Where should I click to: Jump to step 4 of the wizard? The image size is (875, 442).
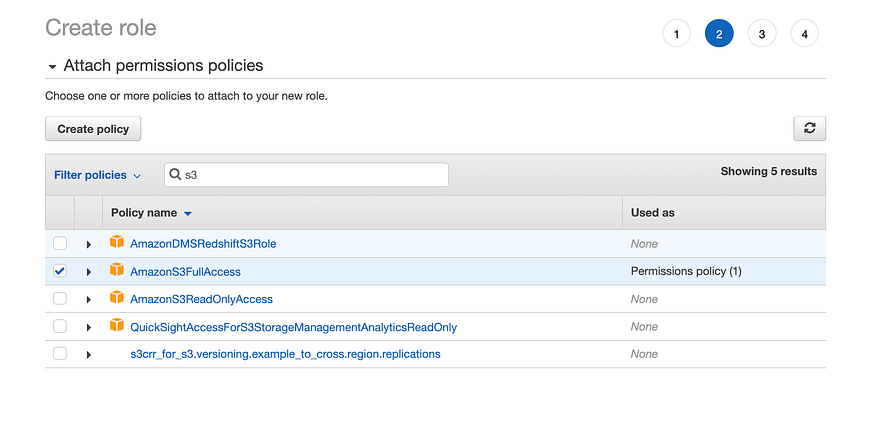tap(804, 34)
